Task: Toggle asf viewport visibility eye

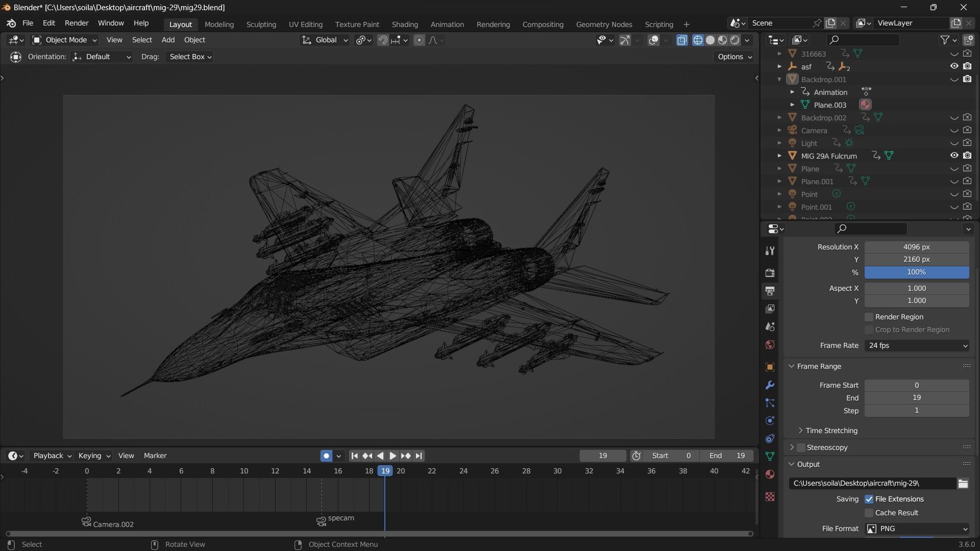Action: click(x=954, y=66)
